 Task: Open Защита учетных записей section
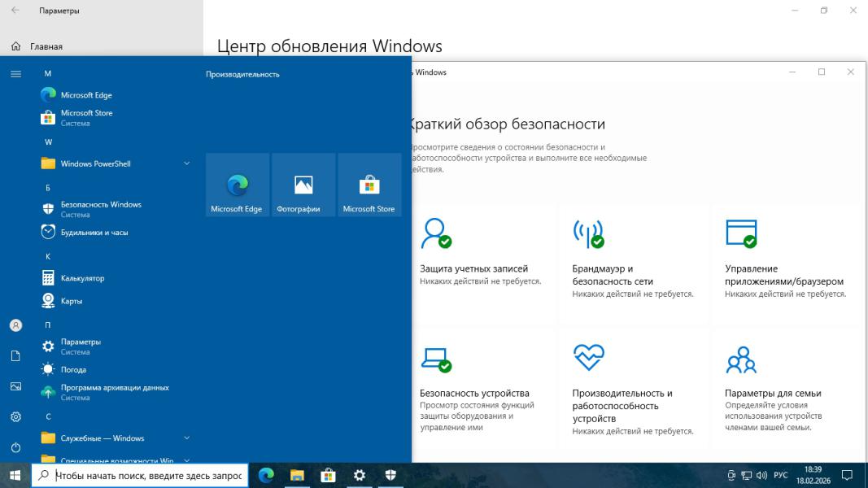473,268
